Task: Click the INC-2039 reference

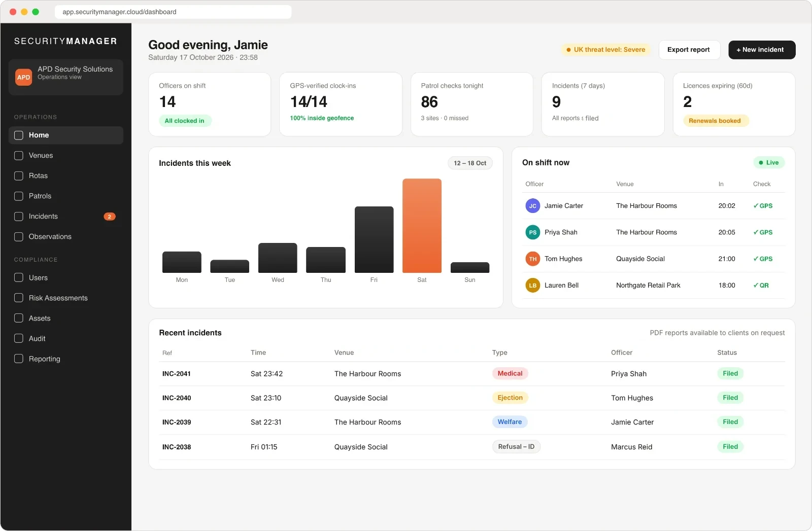Action: click(177, 422)
